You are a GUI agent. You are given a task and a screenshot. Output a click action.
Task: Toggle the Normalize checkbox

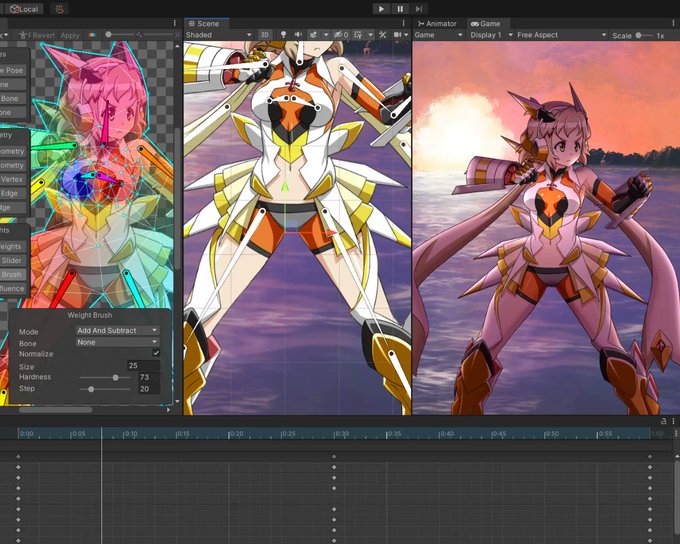[156, 353]
